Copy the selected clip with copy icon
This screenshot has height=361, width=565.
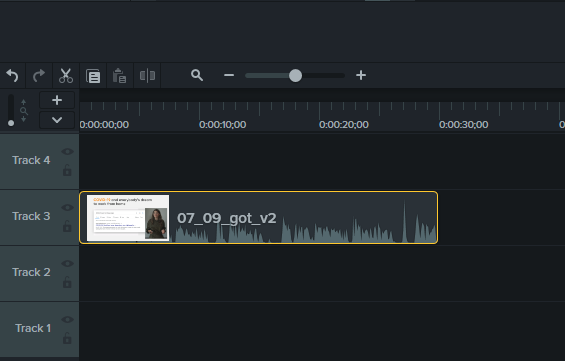click(93, 76)
